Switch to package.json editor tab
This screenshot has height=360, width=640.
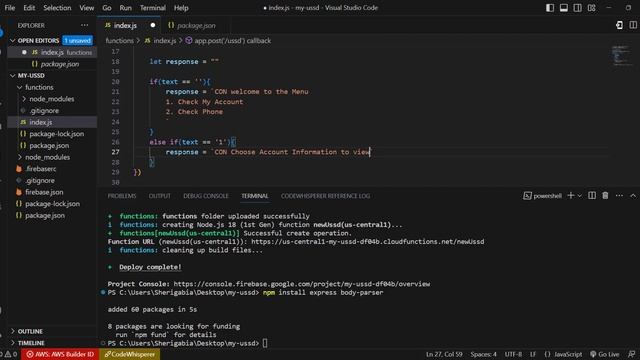196,25
